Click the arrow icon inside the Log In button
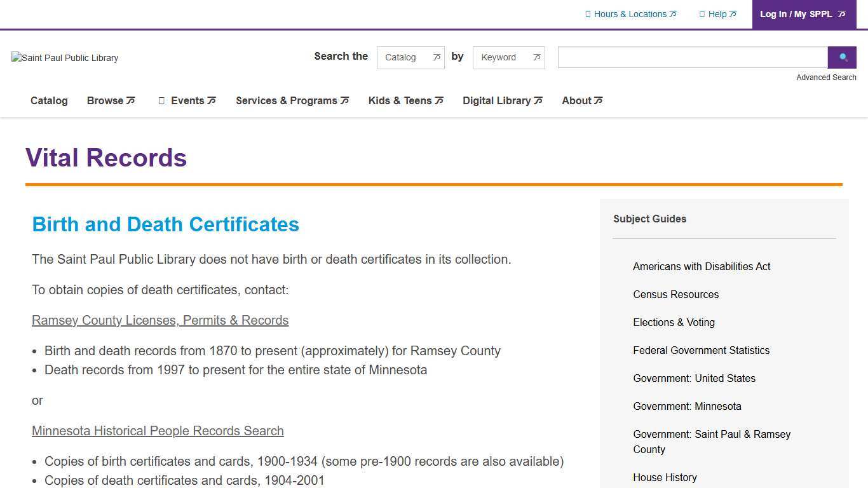Viewport: 868px width, 488px height. 842,13
